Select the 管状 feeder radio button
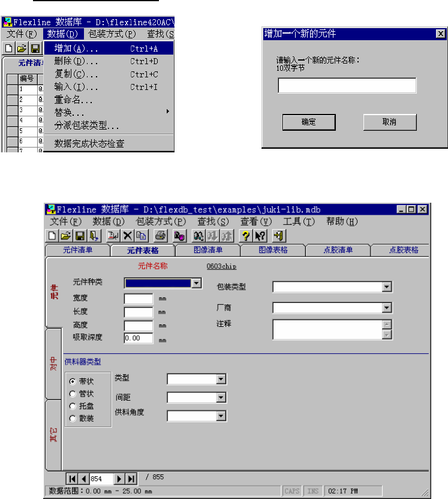The height and width of the screenshot is (499, 448). pos(73,394)
